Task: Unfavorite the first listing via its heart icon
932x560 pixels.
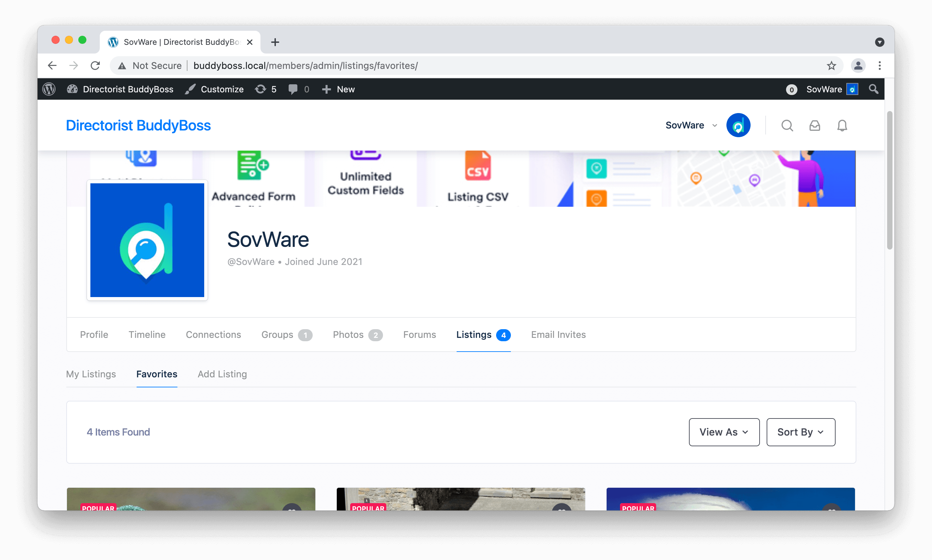Action: pos(292,511)
